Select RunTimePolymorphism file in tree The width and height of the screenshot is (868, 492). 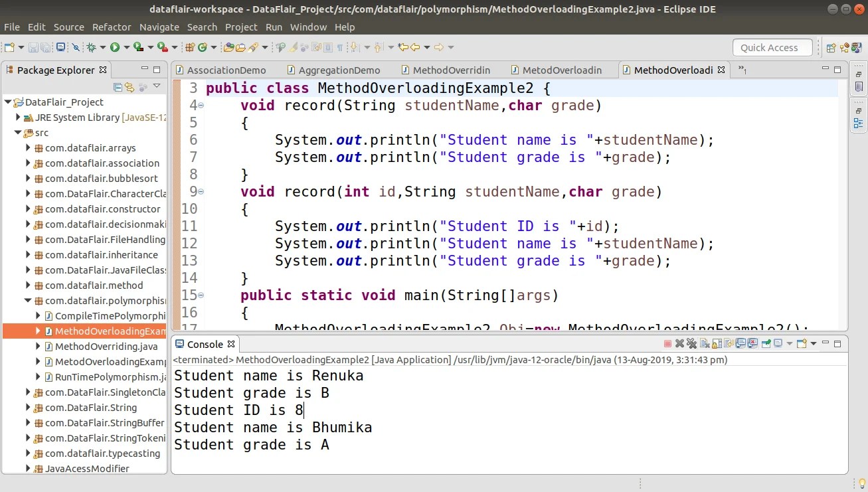pos(110,377)
